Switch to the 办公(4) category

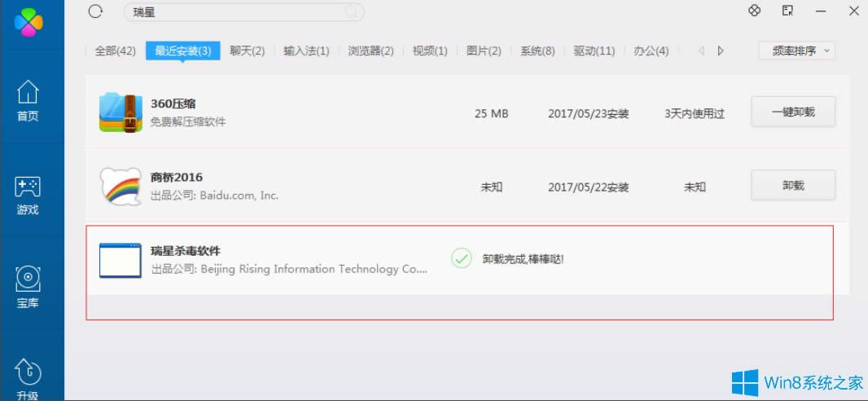pos(651,51)
